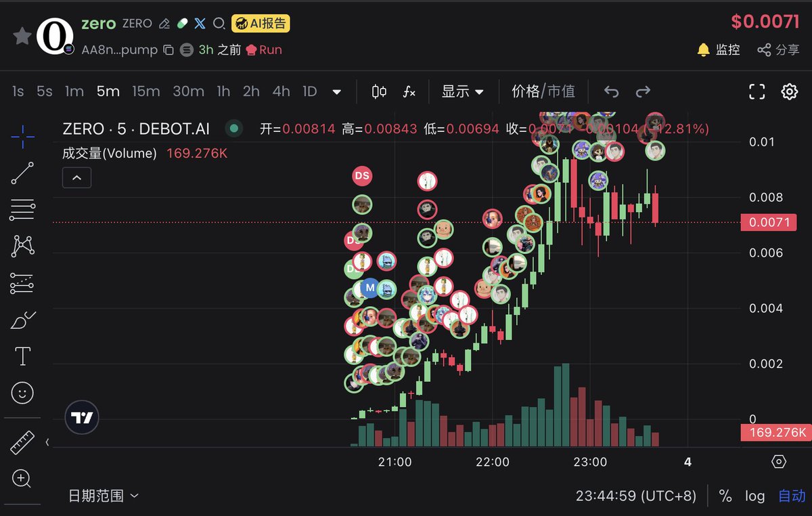Select the trend line drawing tool
Viewport: 812px width, 516px height.
(22, 173)
